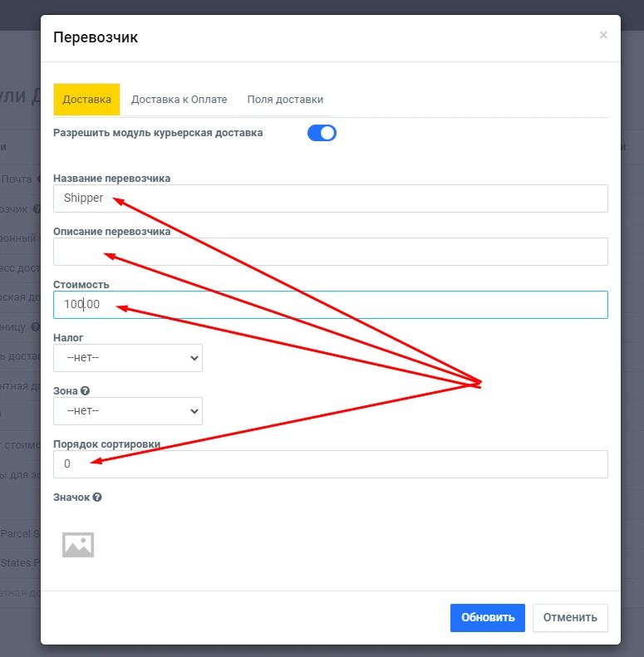This screenshot has height=657, width=644.
Task: Click the image placeholder icon under Значок
Action: click(x=78, y=544)
